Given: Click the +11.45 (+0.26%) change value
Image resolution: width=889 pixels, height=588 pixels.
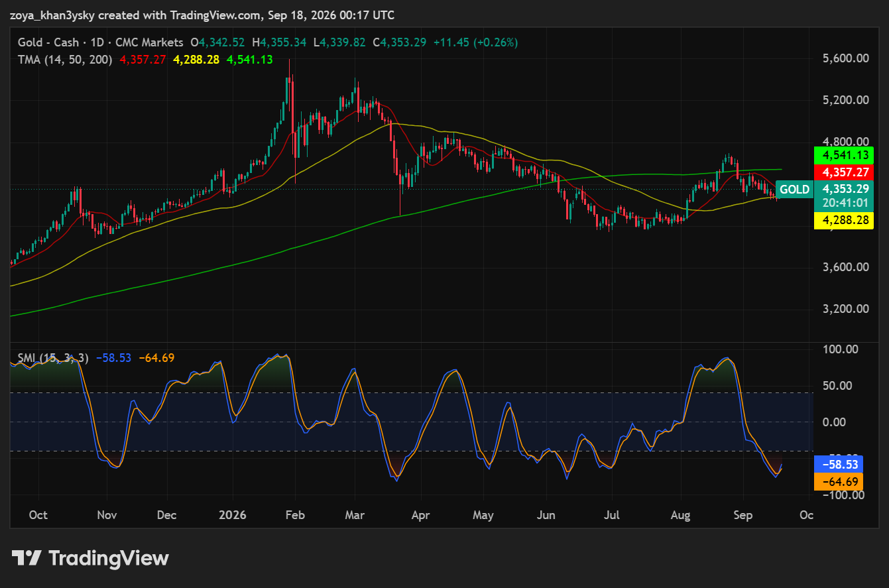Looking at the screenshot, I should tap(475, 42).
